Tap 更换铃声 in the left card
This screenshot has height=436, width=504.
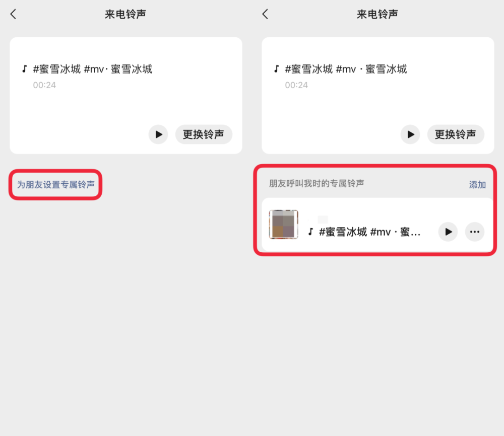(x=204, y=134)
